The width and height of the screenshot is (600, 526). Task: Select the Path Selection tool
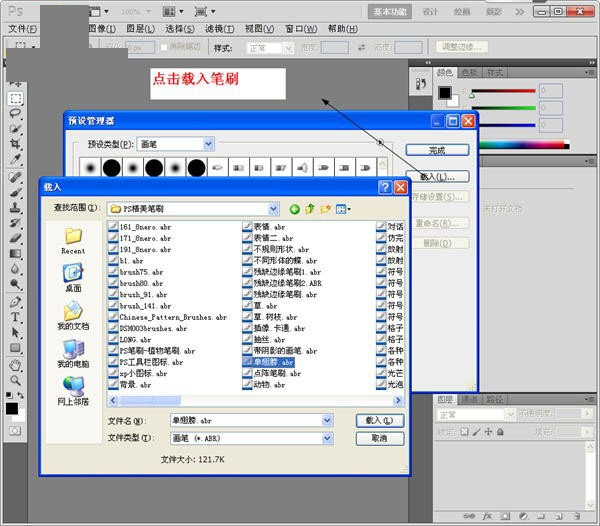pos(16,332)
